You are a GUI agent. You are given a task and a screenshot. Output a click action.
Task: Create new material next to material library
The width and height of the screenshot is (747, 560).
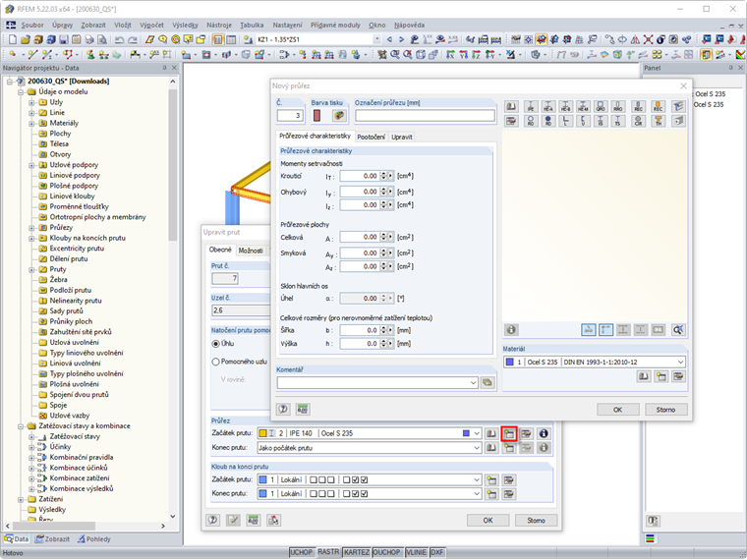pos(661,376)
